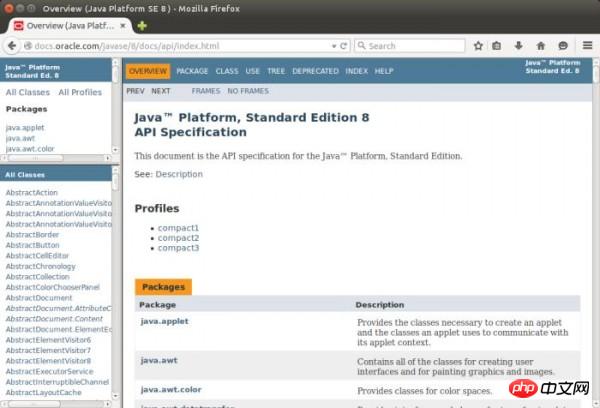
Task: Open USE in the navigation bar
Action: 253,71
